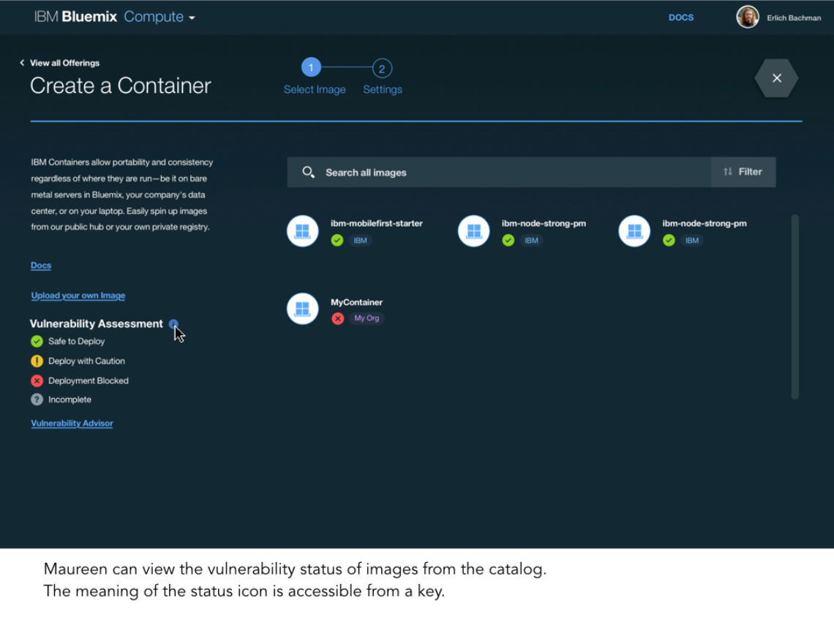The width and height of the screenshot is (834, 644).
Task: Click the magnifier search icon
Action: click(308, 172)
